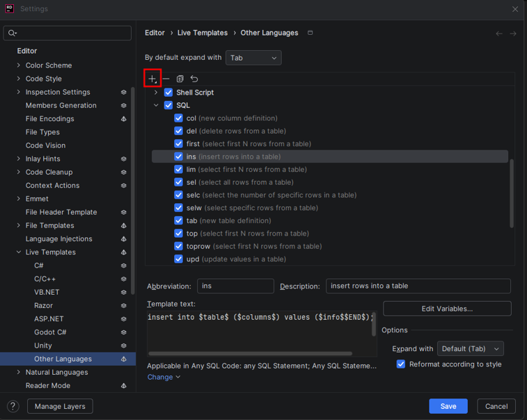Click layer icon next to C#
The width and height of the screenshot is (527, 420).
[124, 266]
